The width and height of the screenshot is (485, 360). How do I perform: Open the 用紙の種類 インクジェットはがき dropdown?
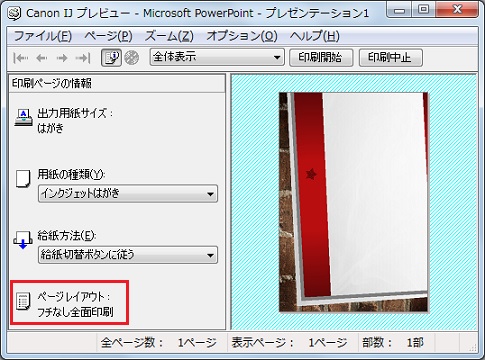pyautogui.click(x=128, y=194)
